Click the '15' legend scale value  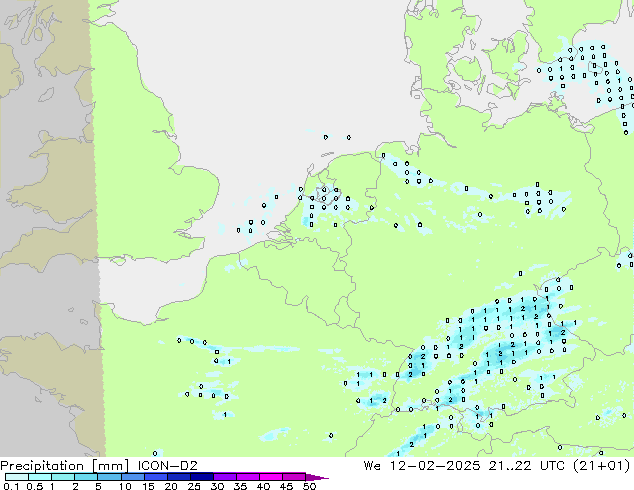click(x=148, y=486)
